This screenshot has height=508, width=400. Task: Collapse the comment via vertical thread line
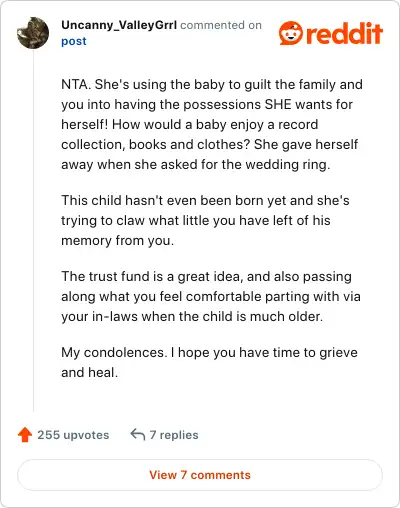(x=34, y=230)
